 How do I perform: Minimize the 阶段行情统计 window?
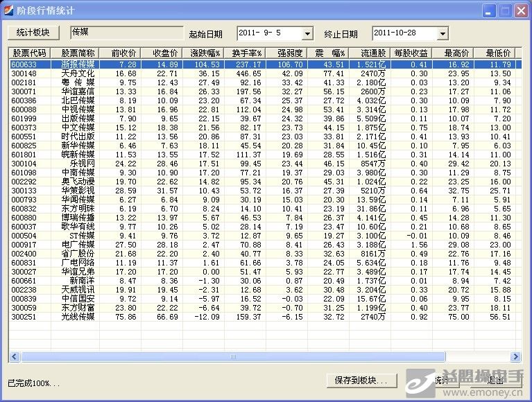click(488, 11)
